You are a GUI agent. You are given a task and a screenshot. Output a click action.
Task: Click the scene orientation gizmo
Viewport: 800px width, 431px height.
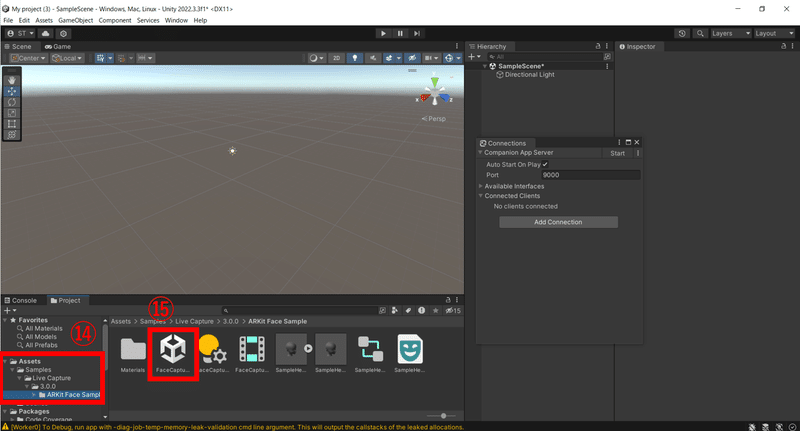[435, 92]
